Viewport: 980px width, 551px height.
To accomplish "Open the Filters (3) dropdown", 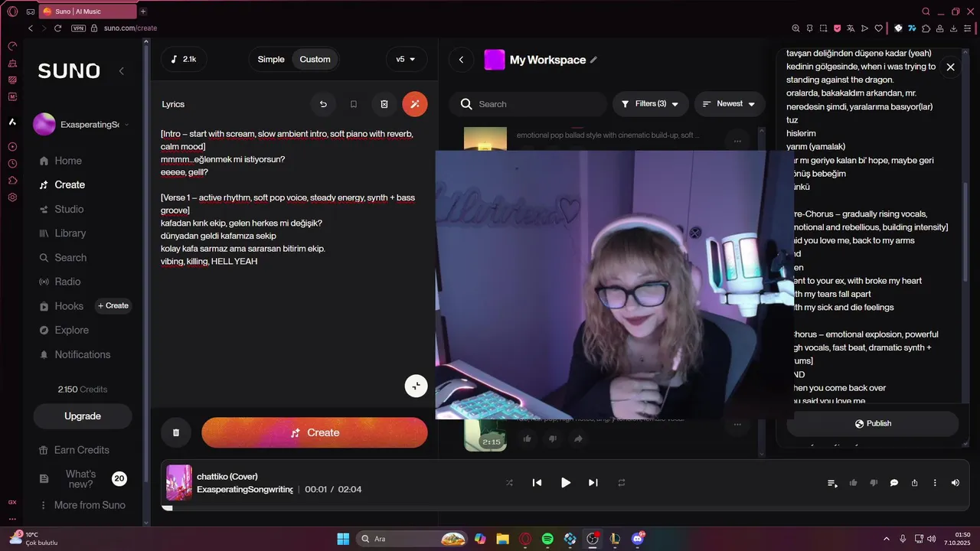I will [x=650, y=104].
